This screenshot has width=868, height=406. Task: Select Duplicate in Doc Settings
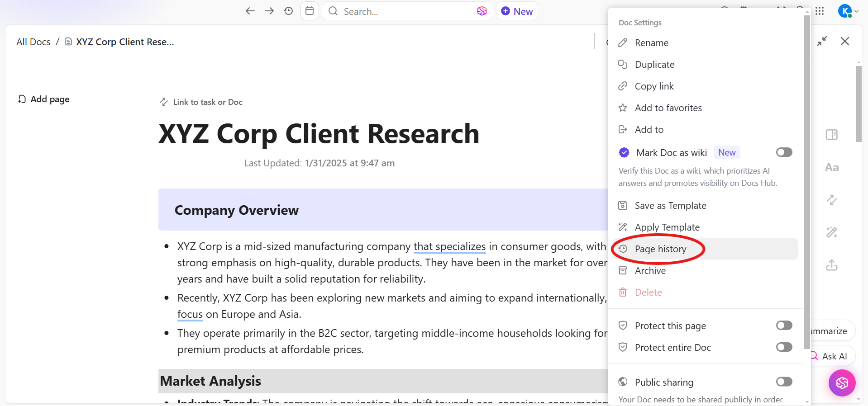[705, 65]
